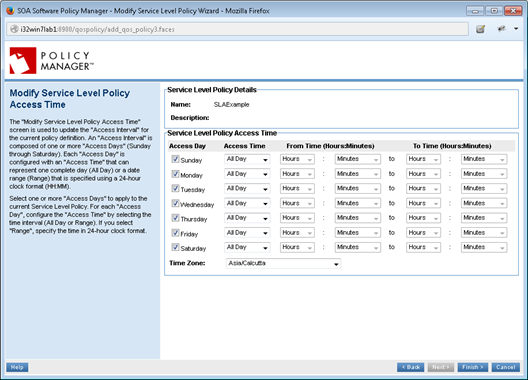This screenshot has width=528, height=380.
Task: Click Finish to complete the wizard
Action: point(472,367)
